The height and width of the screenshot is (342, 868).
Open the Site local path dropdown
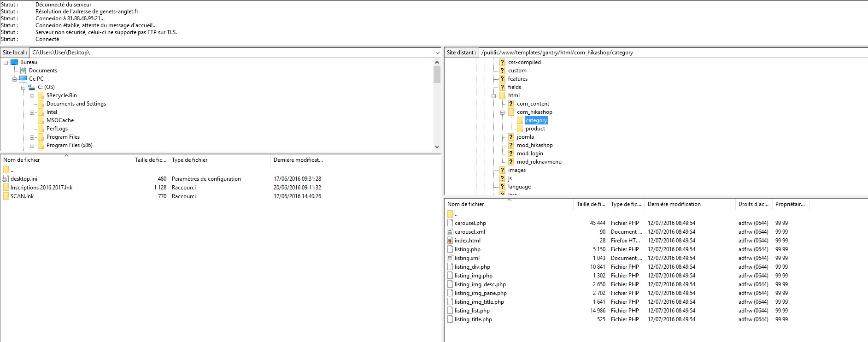437,53
